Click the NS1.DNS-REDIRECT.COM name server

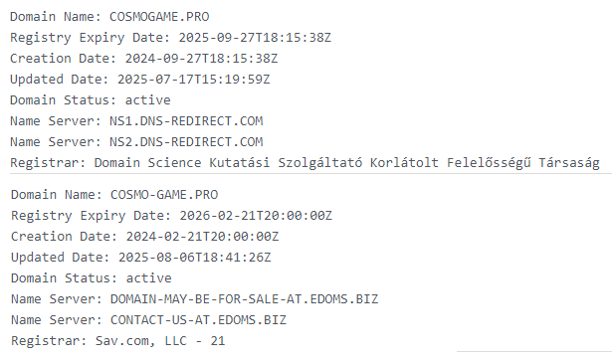point(186,121)
